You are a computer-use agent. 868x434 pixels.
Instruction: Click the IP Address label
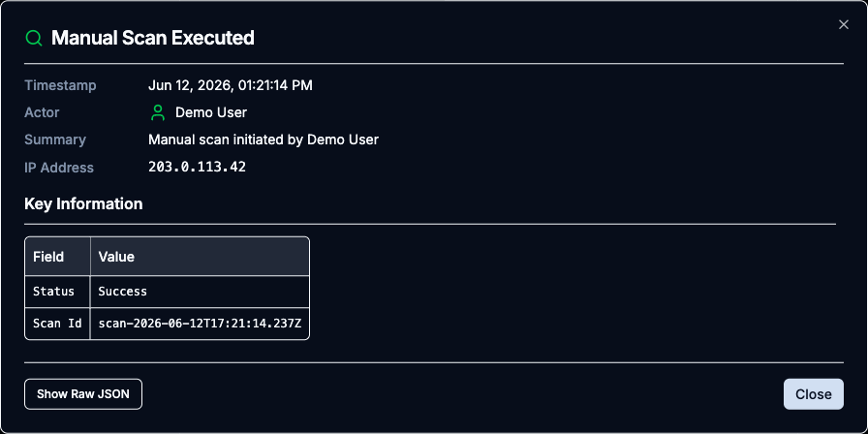click(59, 168)
